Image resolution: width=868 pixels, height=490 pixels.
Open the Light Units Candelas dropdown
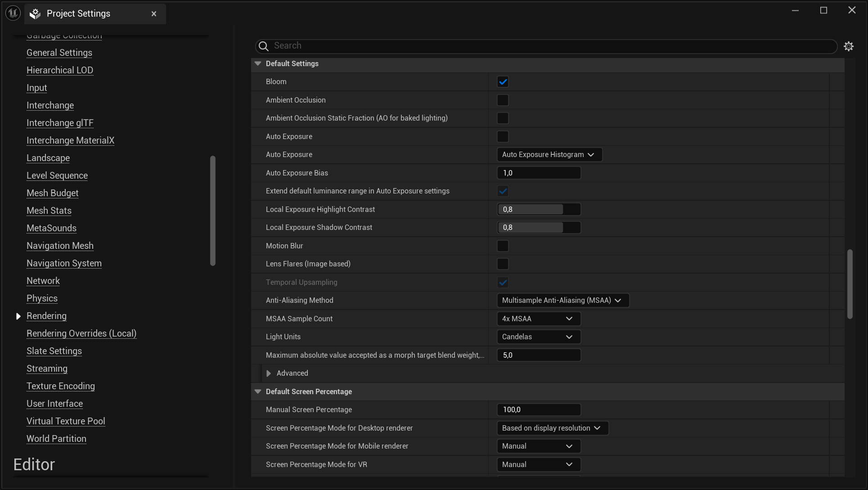tap(538, 337)
